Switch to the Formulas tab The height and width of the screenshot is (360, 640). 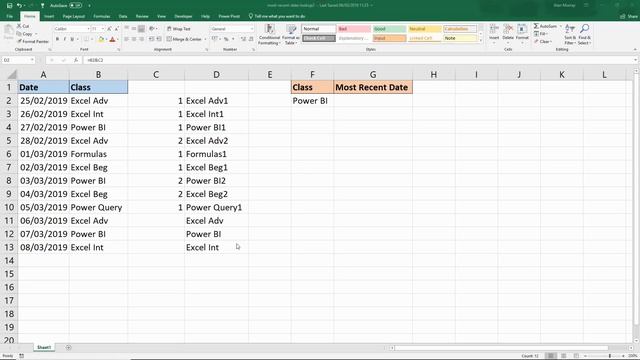tap(102, 16)
